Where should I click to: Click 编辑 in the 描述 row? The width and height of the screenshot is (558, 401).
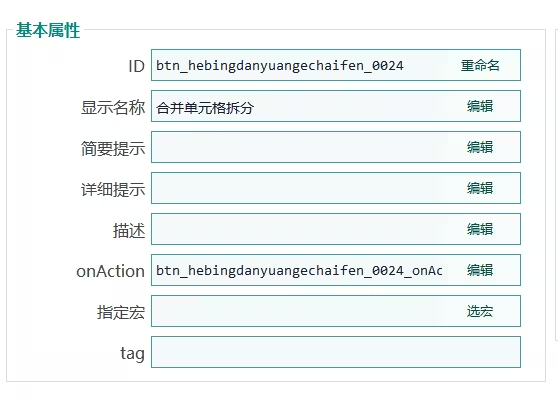[480, 229]
